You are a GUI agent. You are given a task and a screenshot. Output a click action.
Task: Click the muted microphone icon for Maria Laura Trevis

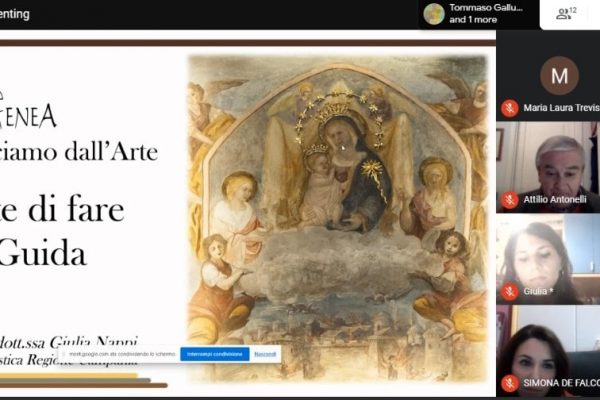[x=510, y=108]
